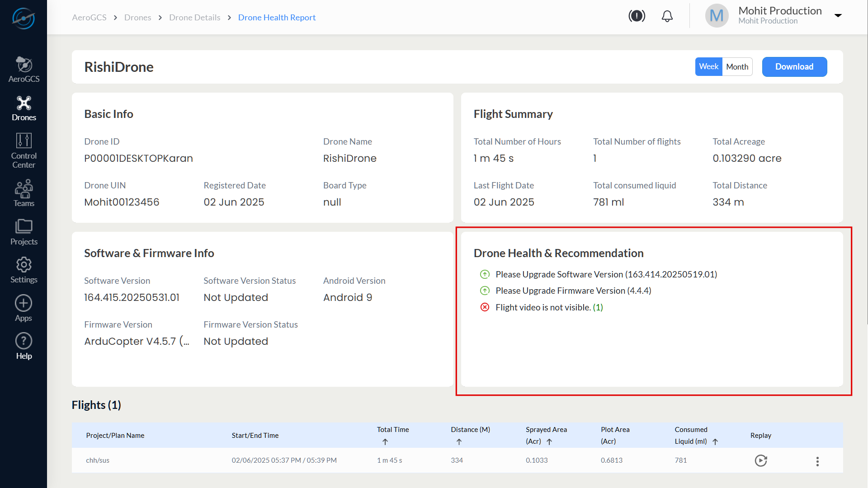Go to Drones breadcrumb link
Screen dimensions: 868x488
(137, 17)
